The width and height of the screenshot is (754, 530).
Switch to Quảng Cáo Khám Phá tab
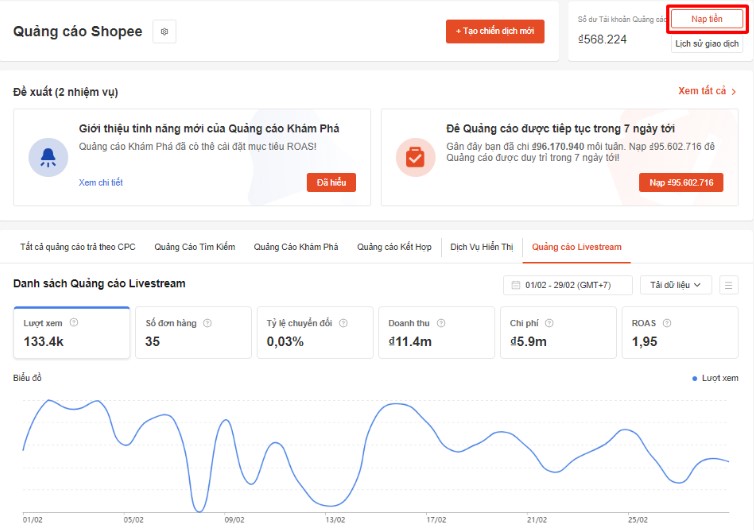pos(296,247)
